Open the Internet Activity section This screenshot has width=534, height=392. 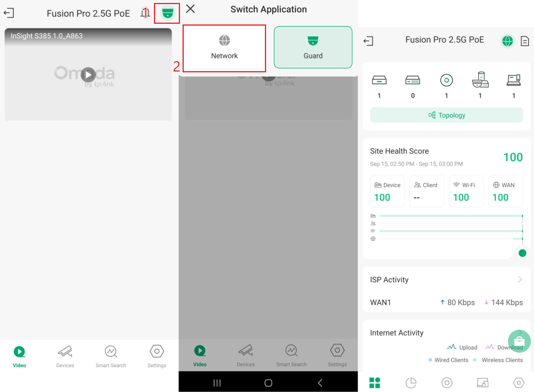pos(397,333)
